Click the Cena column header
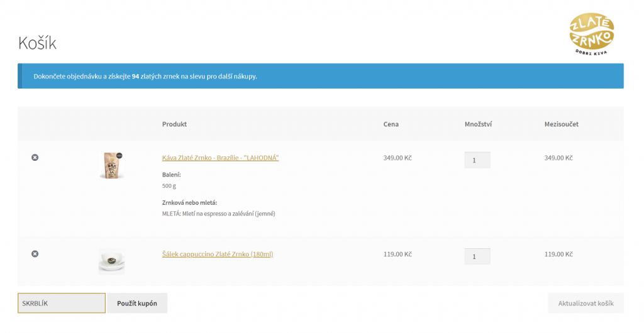Image resolution: width=644 pixels, height=333 pixels. [x=391, y=124]
